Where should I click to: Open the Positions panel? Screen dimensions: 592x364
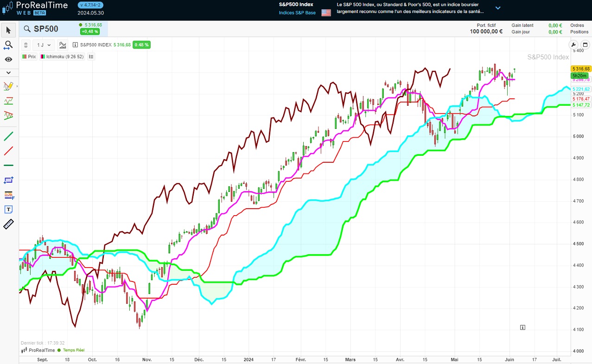tap(579, 32)
